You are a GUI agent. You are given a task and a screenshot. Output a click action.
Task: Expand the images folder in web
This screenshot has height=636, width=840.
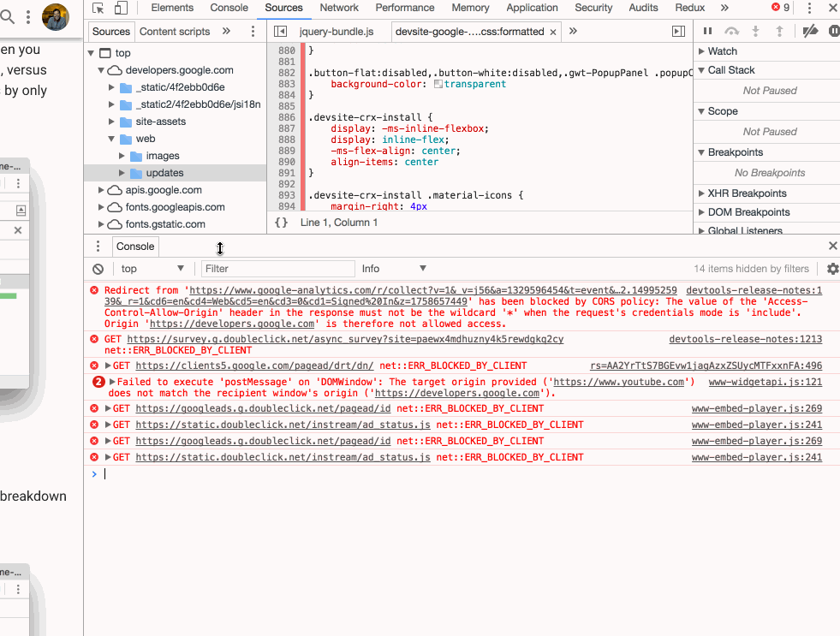click(122, 155)
